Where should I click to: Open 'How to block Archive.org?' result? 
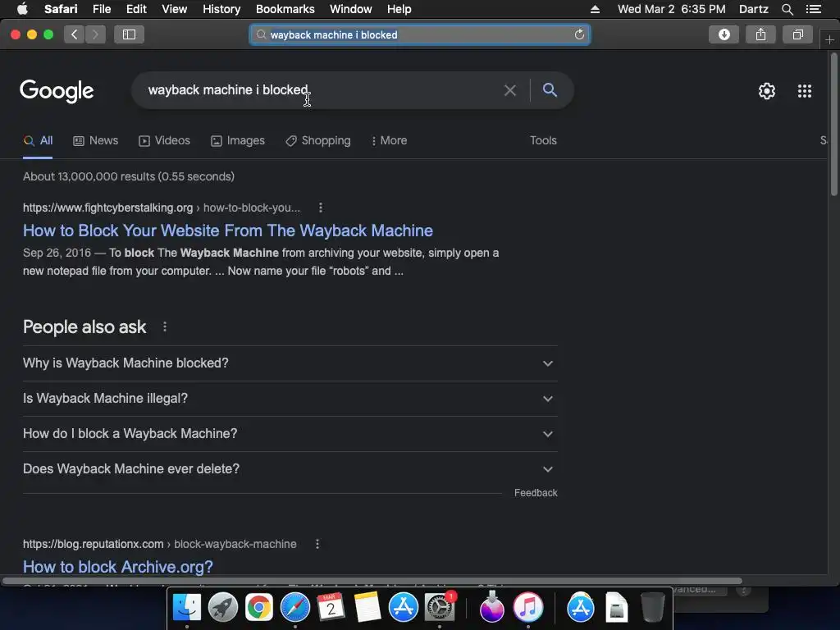tap(118, 567)
